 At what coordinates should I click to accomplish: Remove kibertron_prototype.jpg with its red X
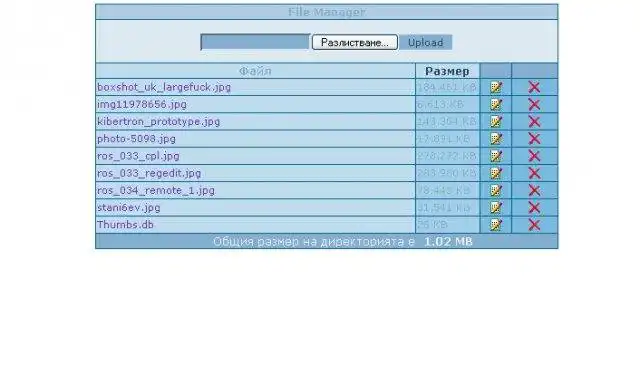pos(534,121)
